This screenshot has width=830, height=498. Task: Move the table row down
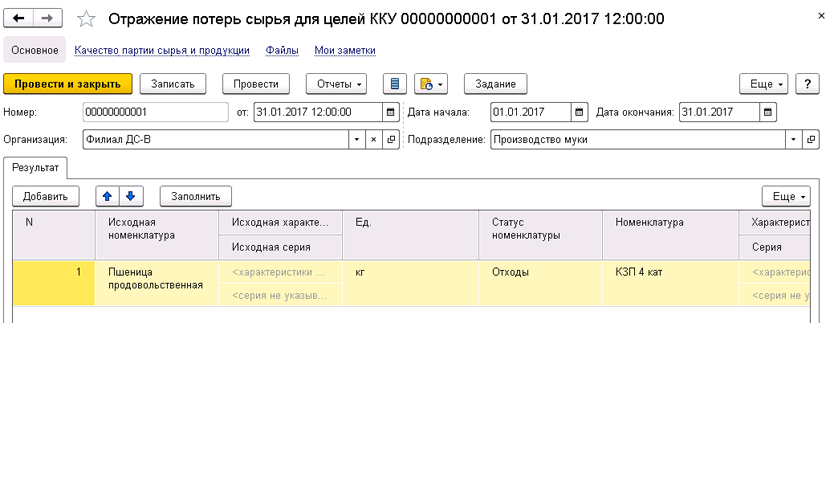pos(131,196)
